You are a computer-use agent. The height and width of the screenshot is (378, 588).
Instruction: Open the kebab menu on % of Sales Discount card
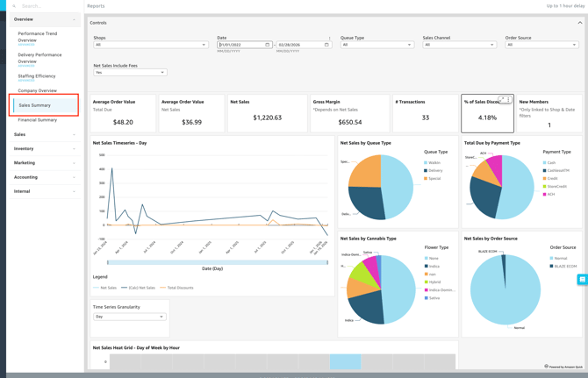(508, 100)
